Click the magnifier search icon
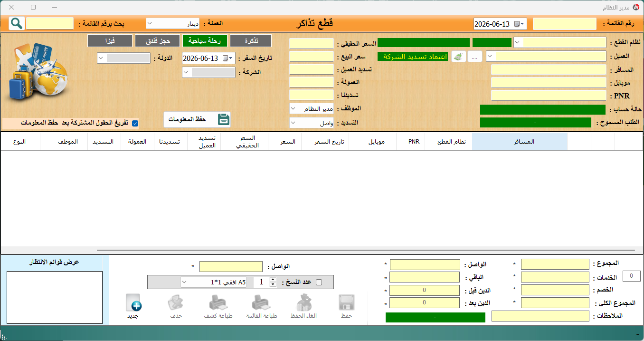This screenshot has height=341, width=644. point(16,23)
